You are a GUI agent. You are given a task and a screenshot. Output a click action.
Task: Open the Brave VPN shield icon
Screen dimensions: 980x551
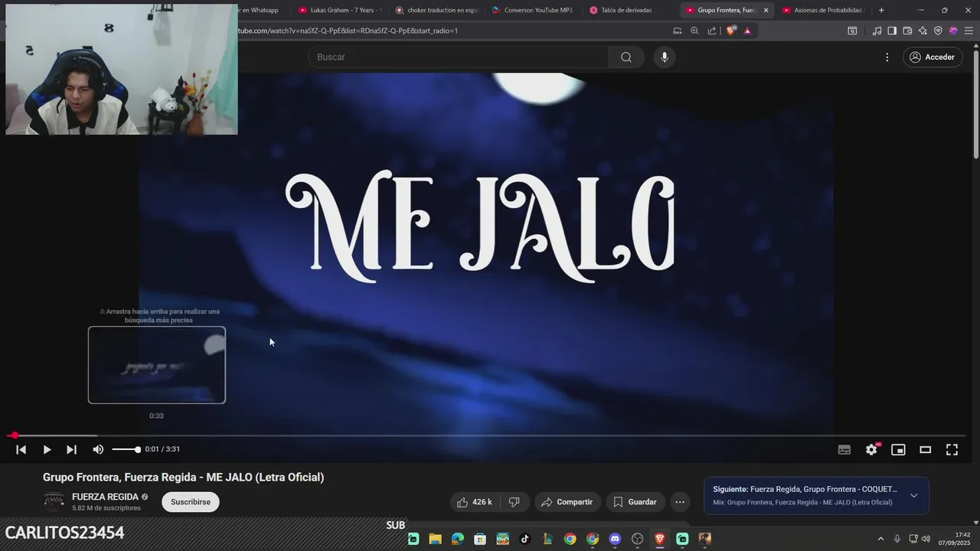938,31
